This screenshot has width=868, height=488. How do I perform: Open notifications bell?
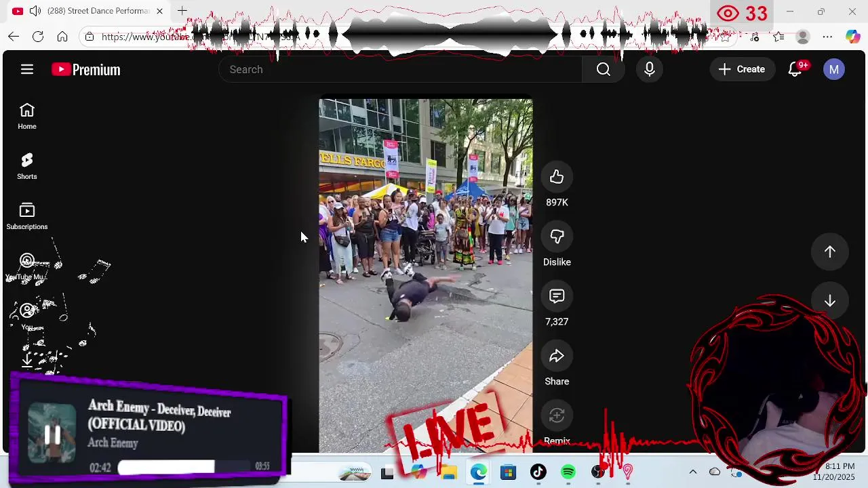pyautogui.click(x=795, y=69)
